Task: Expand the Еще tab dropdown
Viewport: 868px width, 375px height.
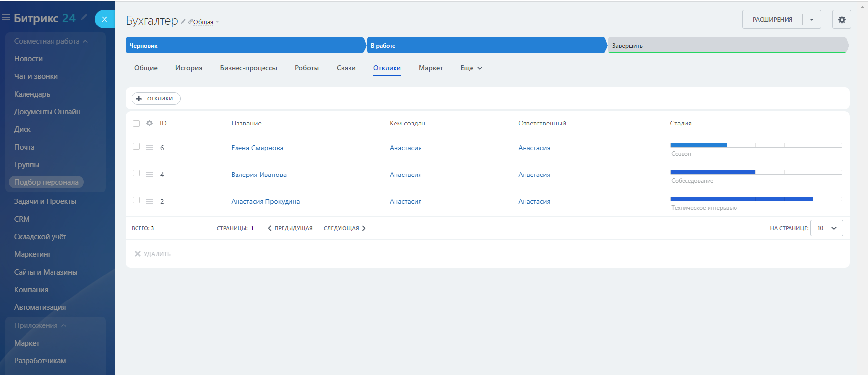Action: pos(471,68)
